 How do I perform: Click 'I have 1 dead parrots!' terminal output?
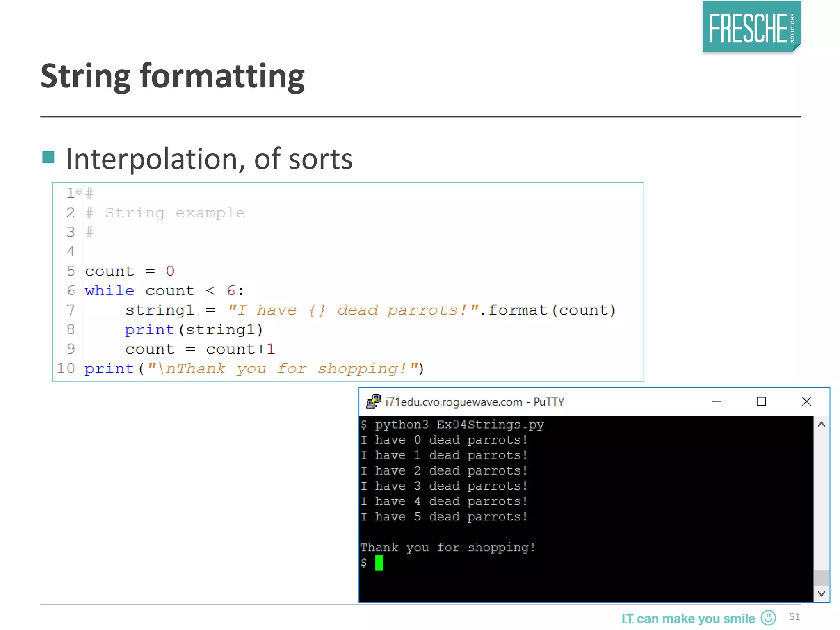tap(444, 455)
